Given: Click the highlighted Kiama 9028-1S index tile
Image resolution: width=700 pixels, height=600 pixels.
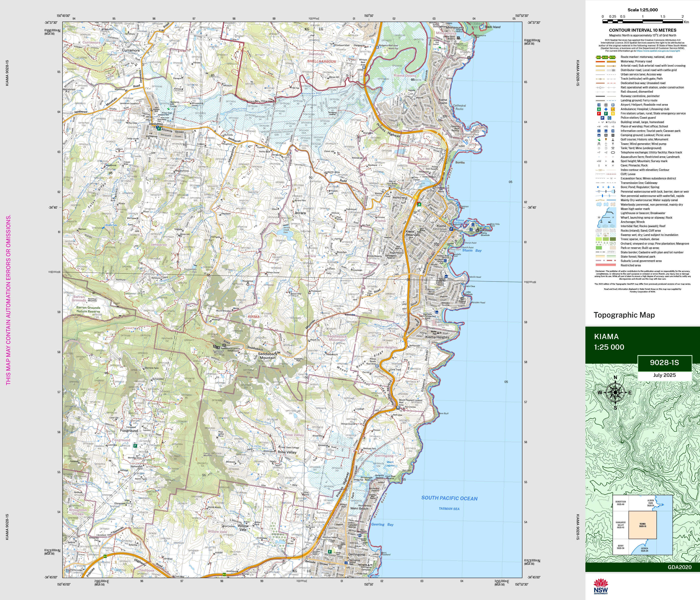Looking at the screenshot, I should [x=642, y=525].
